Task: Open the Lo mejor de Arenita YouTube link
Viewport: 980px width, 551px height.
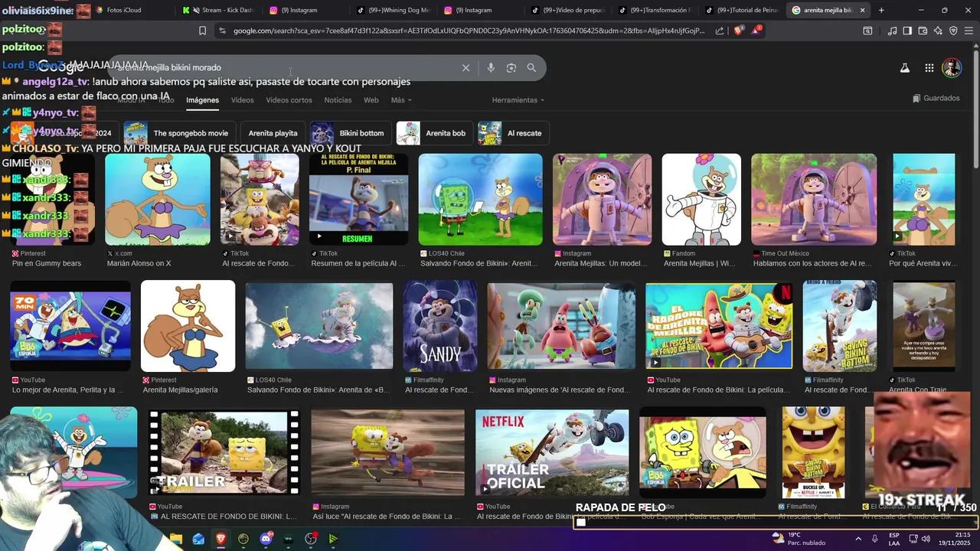Action: pyautogui.click(x=67, y=390)
